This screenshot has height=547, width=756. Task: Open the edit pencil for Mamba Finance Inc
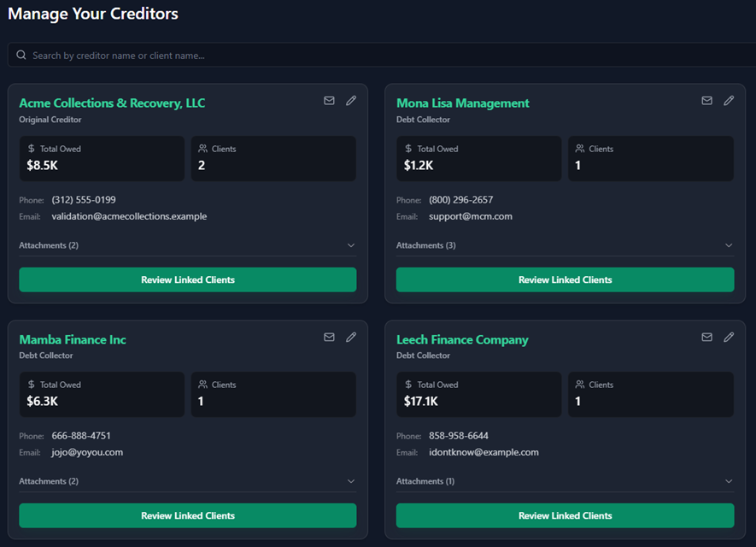351,338
